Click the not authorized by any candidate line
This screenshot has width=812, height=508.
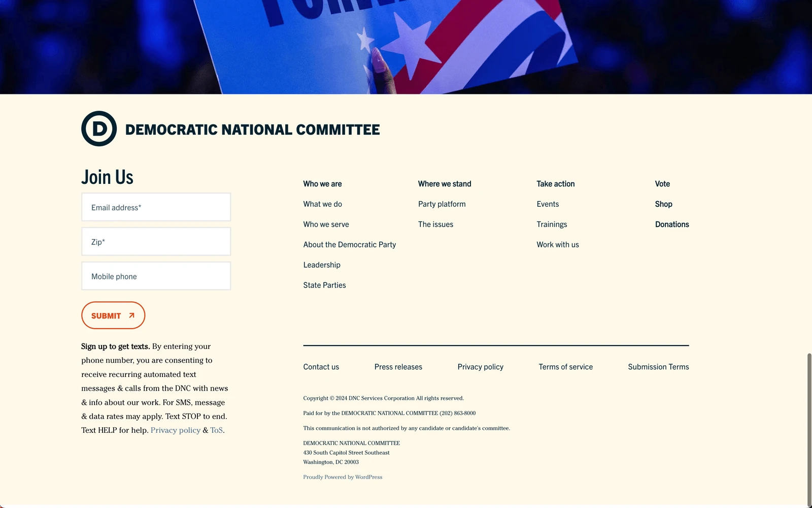[x=407, y=428]
